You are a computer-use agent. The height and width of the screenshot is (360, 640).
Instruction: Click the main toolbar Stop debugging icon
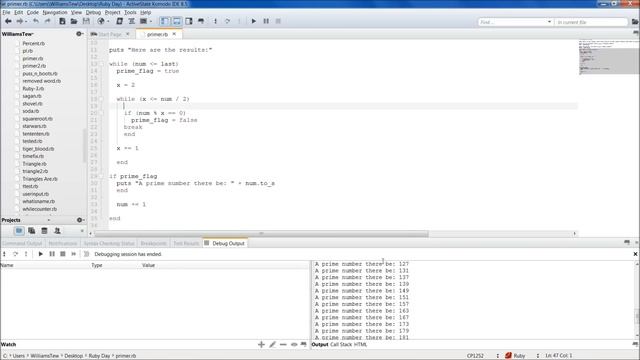(x=278, y=21)
